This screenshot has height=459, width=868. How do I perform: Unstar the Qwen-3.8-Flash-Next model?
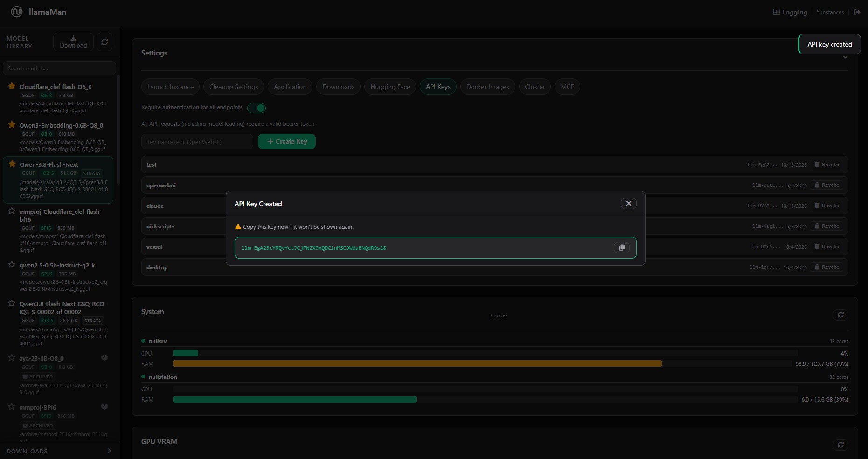13,164
